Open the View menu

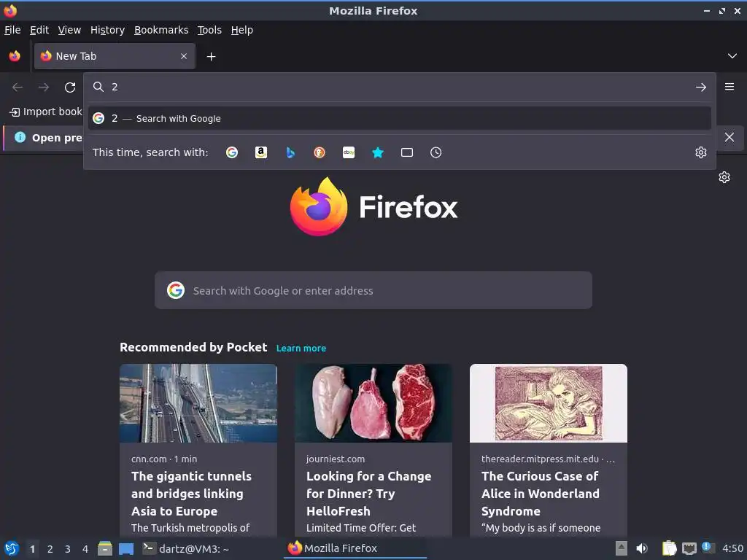click(x=69, y=30)
